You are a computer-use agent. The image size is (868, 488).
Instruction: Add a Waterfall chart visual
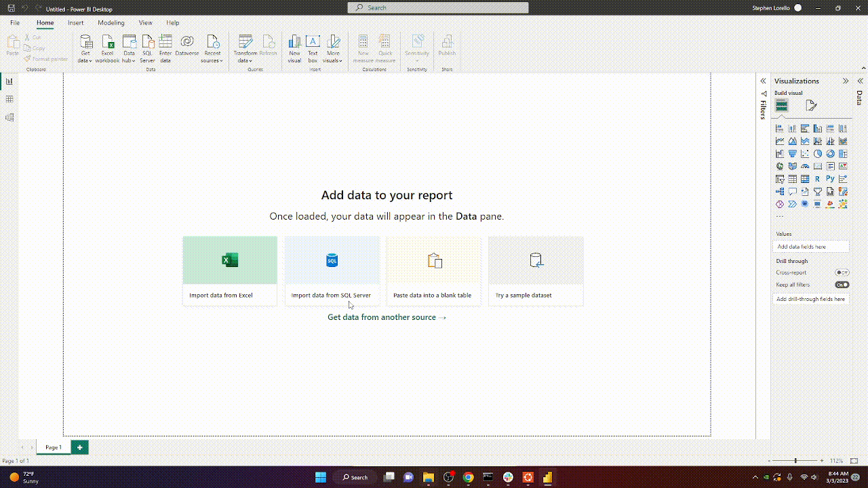pos(780,154)
